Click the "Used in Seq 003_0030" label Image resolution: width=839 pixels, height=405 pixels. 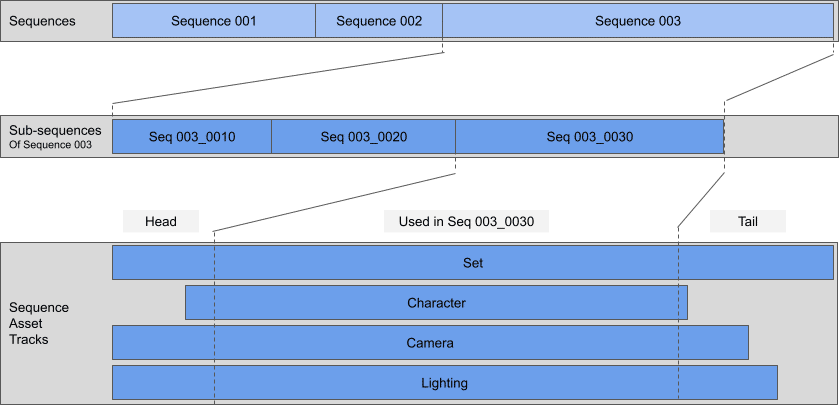tap(466, 221)
